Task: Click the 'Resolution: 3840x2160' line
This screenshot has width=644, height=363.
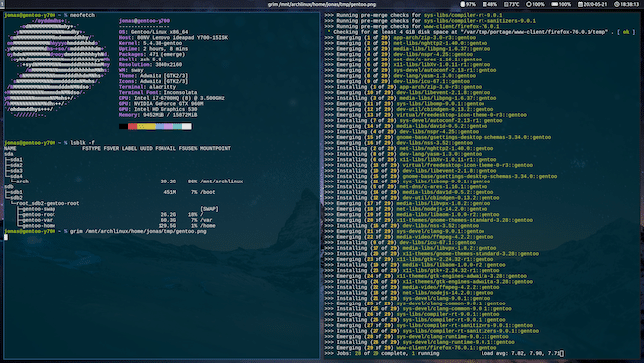Action: (151, 64)
